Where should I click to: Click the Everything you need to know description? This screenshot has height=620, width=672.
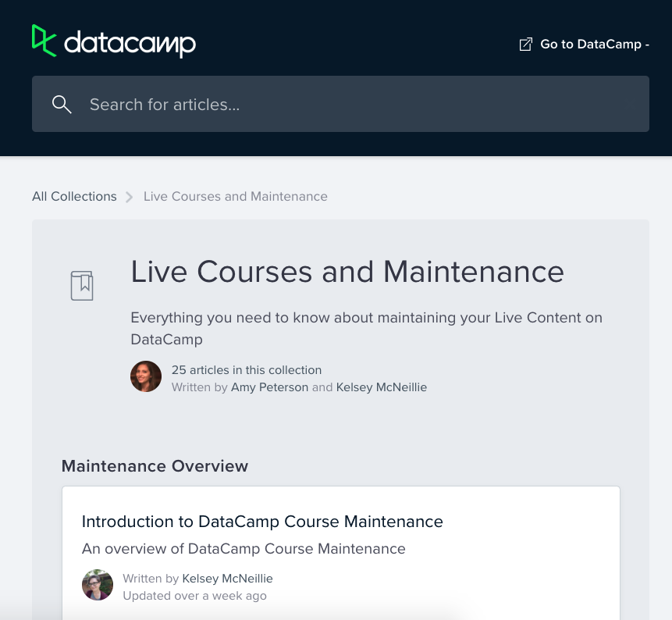coord(366,329)
